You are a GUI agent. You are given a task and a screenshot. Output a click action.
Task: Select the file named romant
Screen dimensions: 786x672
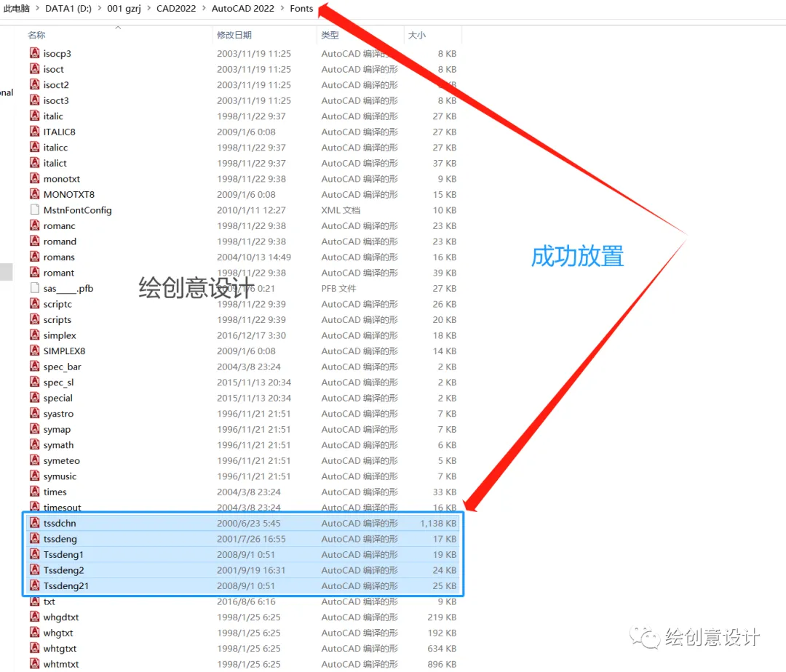coord(59,273)
